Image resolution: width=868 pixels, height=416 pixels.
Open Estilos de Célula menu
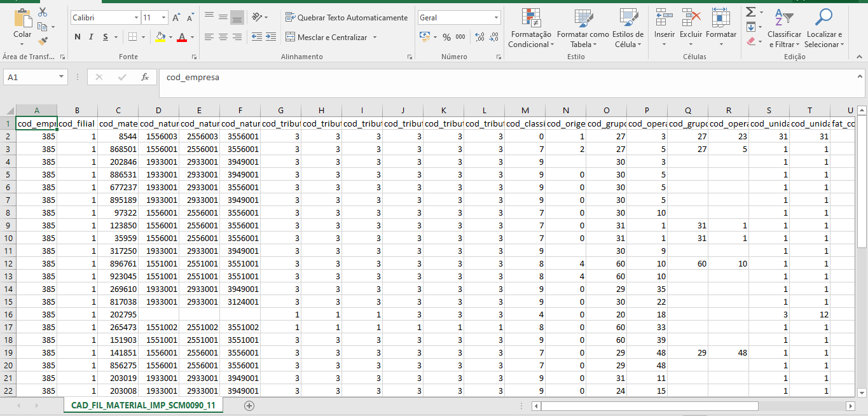pyautogui.click(x=628, y=29)
